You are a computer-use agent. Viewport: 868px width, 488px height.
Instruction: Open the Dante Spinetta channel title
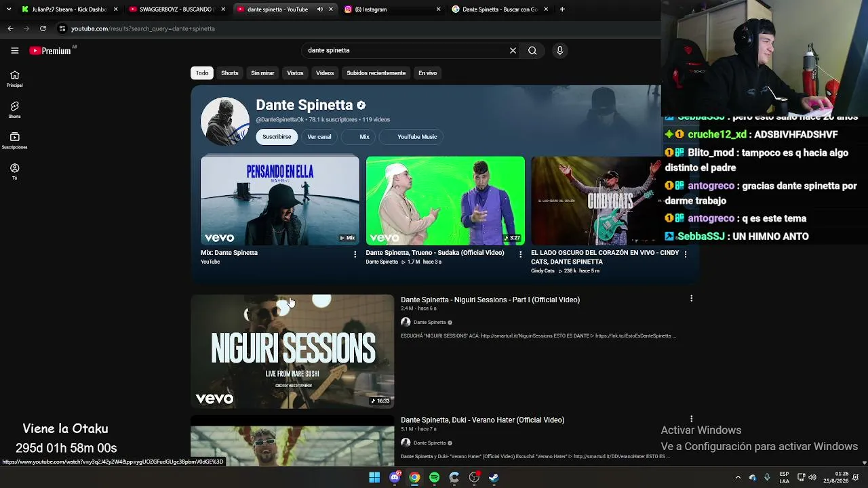pos(304,105)
